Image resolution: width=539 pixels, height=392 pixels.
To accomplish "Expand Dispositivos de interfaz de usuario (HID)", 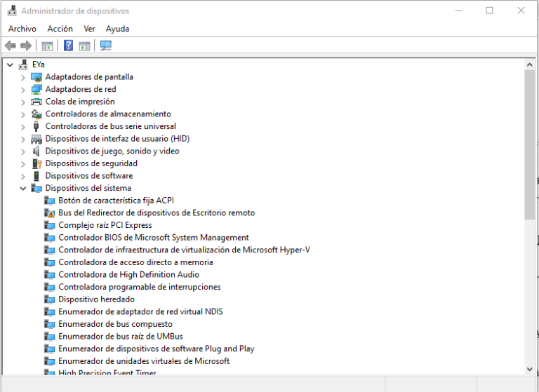I will click(x=23, y=139).
